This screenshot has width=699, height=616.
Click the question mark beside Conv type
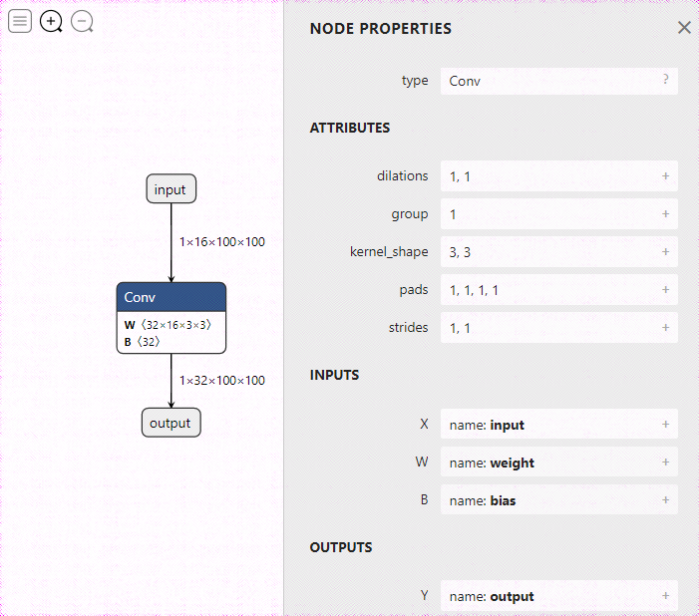[665, 80]
